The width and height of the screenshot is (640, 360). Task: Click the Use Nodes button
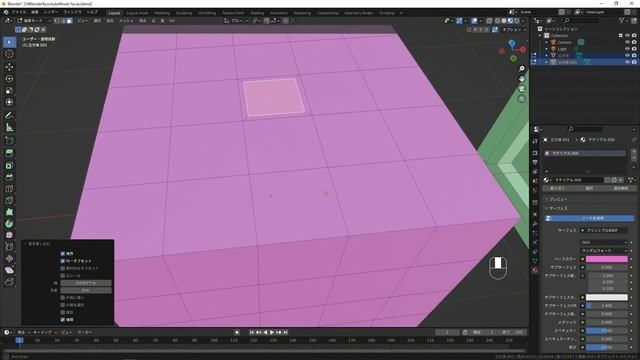click(x=589, y=218)
